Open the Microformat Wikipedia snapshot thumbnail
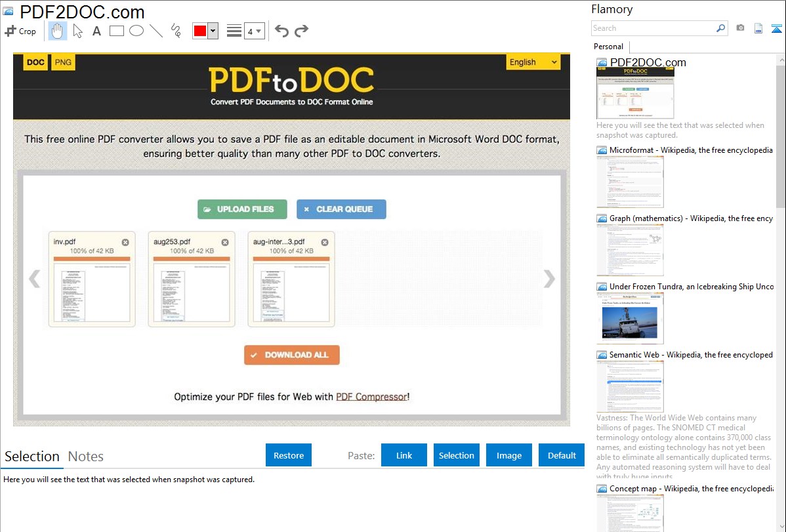Image resolution: width=786 pixels, height=532 pixels. (x=630, y=182)
